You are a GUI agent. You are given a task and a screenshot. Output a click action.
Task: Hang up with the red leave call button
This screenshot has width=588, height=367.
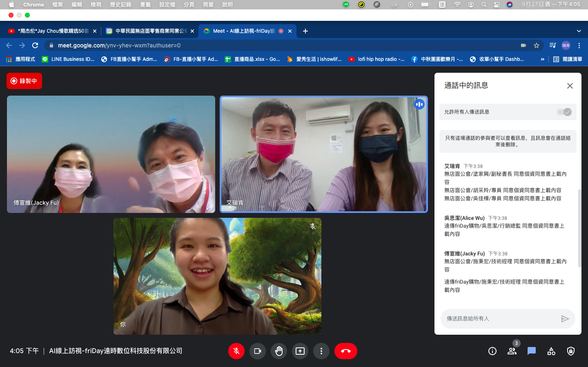tap(345, 351)
